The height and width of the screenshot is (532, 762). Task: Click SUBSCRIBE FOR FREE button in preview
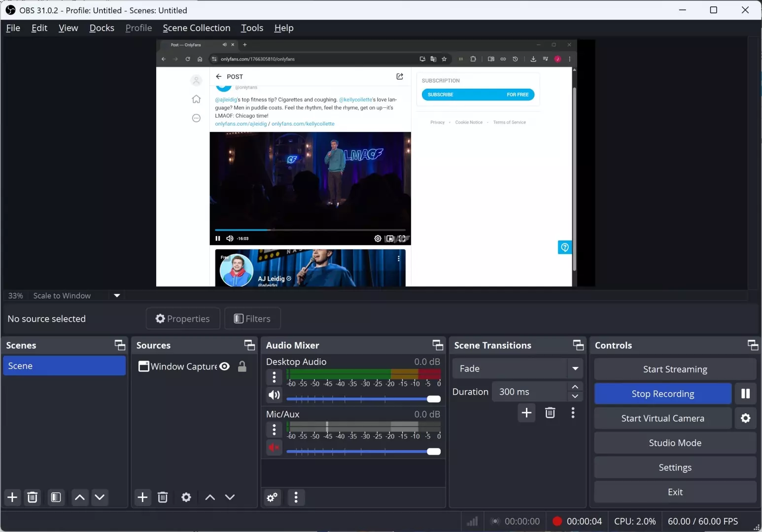coord(478,95)
